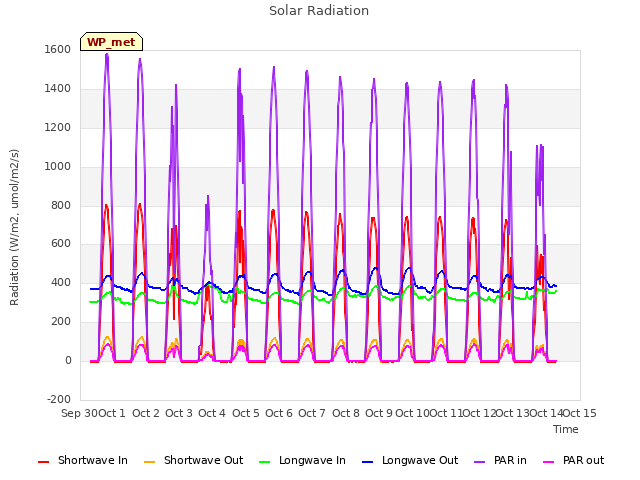Toggle the Shortwave Out legend entry

click(x=194, y=460)
